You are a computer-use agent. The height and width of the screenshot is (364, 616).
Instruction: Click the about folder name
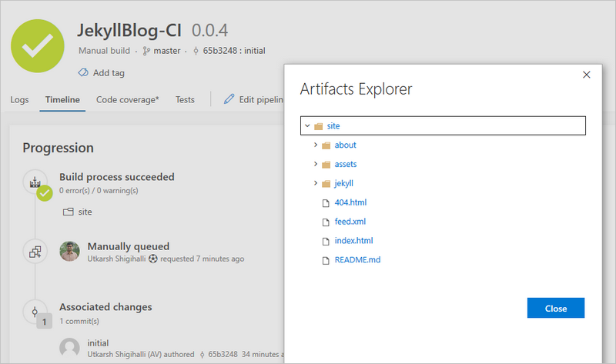(345, 145)
